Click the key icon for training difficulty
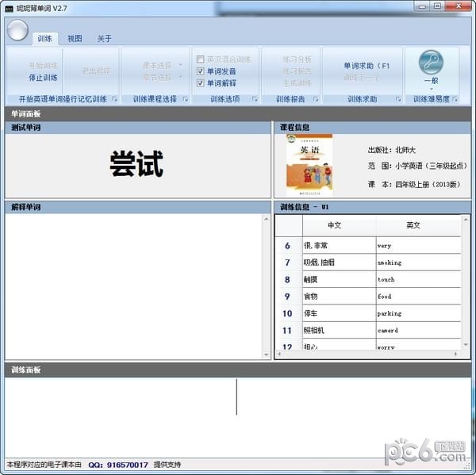This screenshot has width=476, height=475. click(x=431, y=62)
